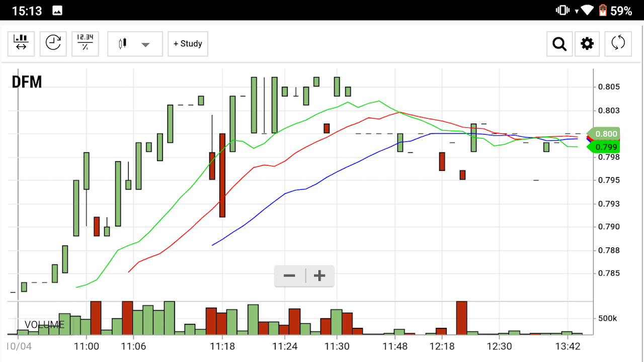Tap the 0.800 price tag
644x362 pixels.
[604, 134]
